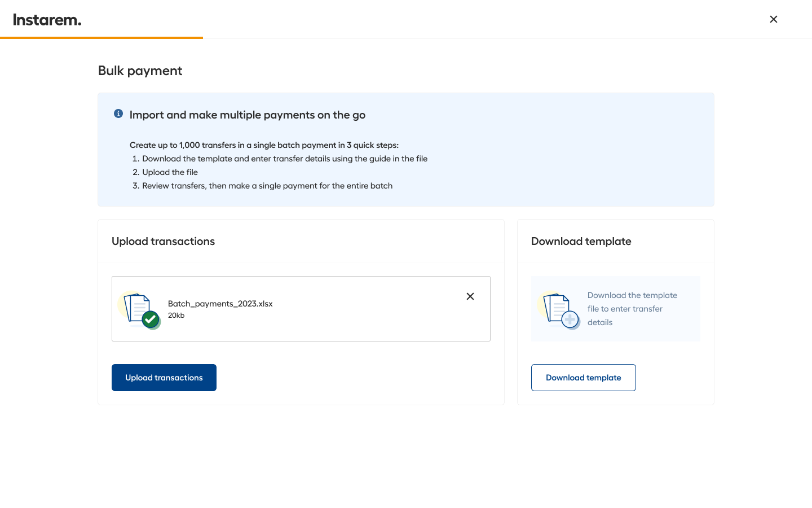Click the Upload transactions section heading
The height and width of the screenshot is (508, 812).
click(163, 241)
